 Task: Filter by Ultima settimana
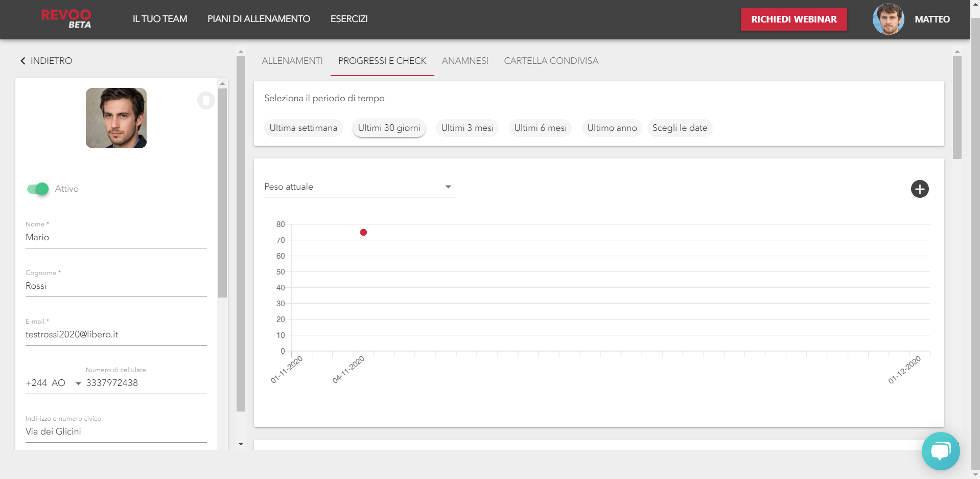click(303, 128)
